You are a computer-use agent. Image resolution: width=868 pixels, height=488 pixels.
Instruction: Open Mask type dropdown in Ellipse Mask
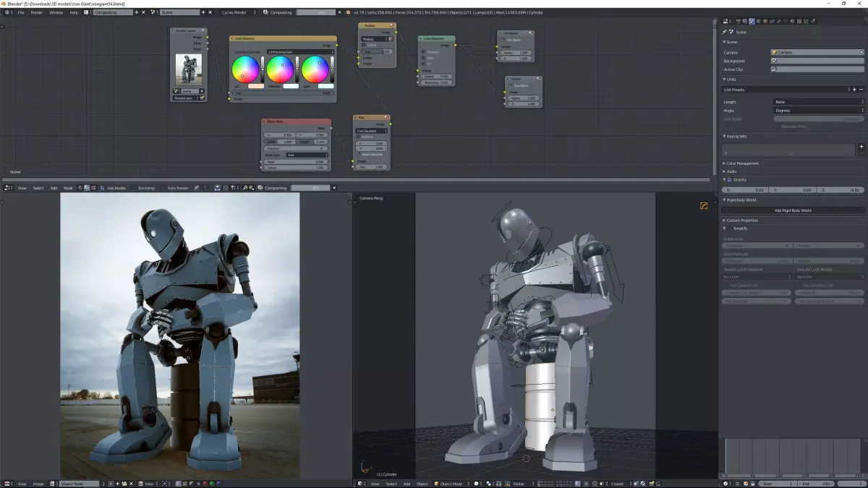(x=307, y=155)
